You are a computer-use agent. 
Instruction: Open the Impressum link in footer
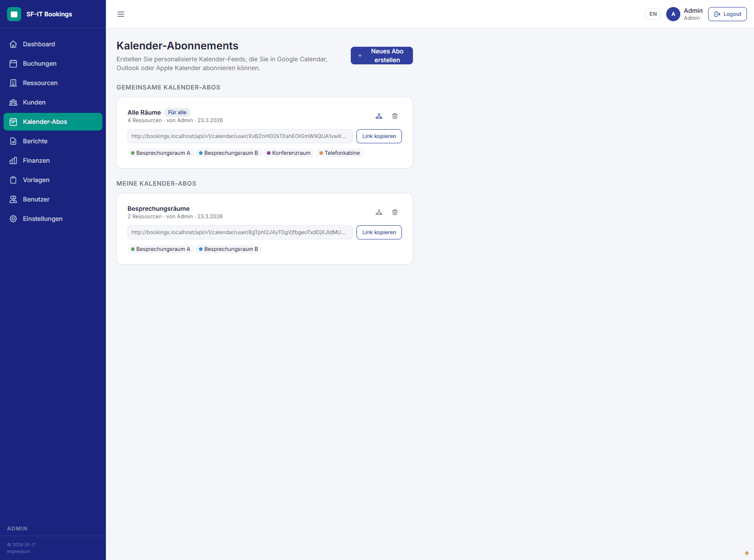(19, 552)
